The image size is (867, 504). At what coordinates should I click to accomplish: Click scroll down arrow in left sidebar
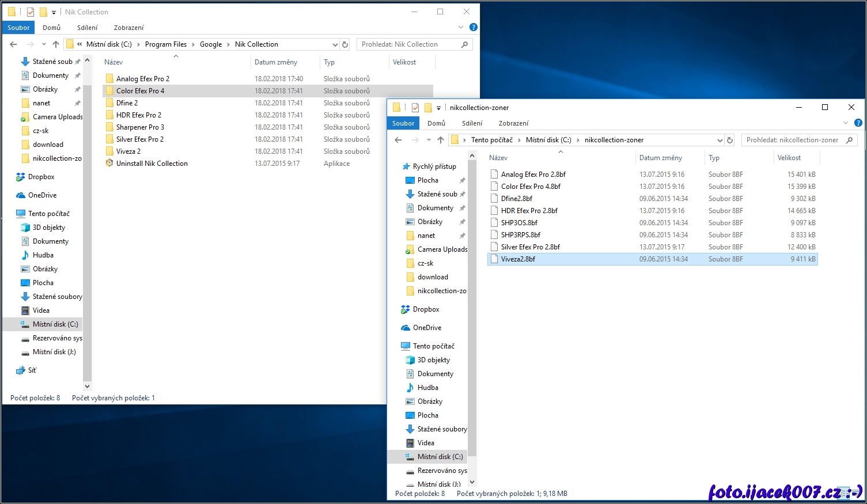click(x=88, y=386)
